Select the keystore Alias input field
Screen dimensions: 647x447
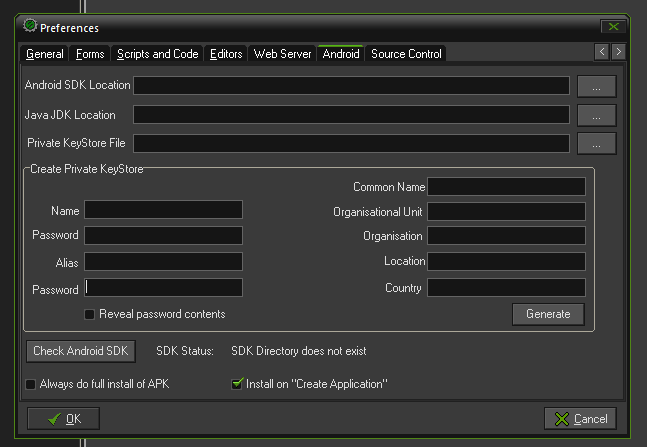click(163, 262)
